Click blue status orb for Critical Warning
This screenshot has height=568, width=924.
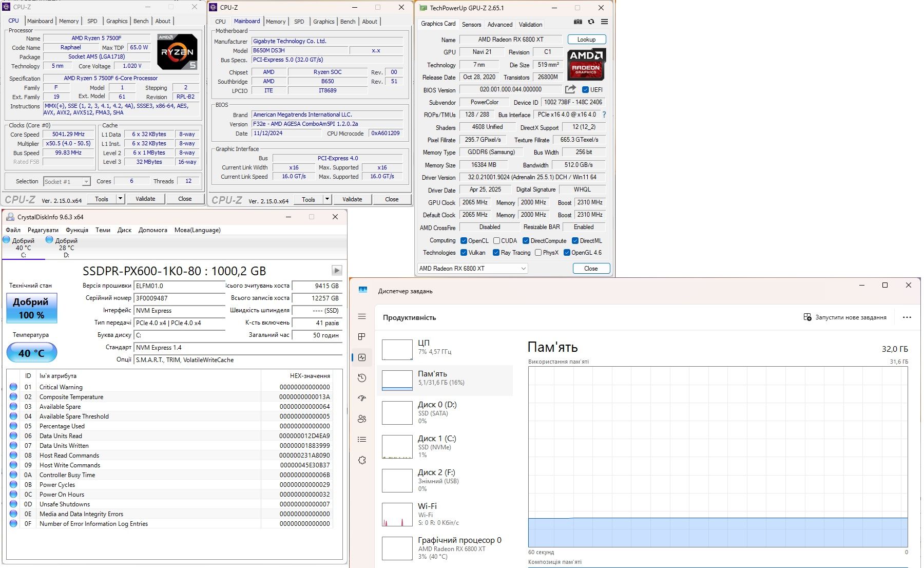tap(13, 387)
